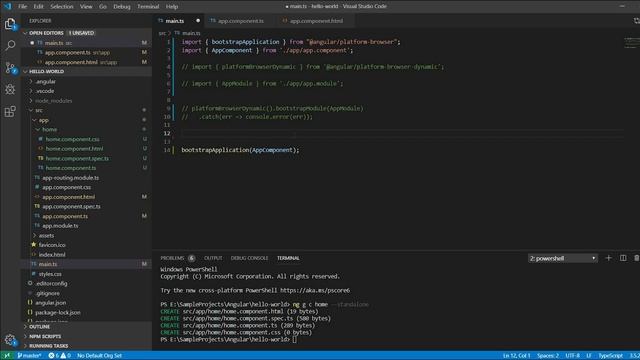The image size is (640, 360).
Task: Open Source Control view in activity bar
Action: pyautogui.click(x=10, y=68)
